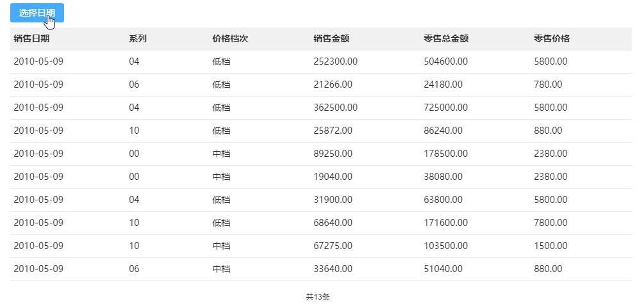Click the 共13条 total count text
This screenshot has height=306, width=644.
tap(318, 297)
